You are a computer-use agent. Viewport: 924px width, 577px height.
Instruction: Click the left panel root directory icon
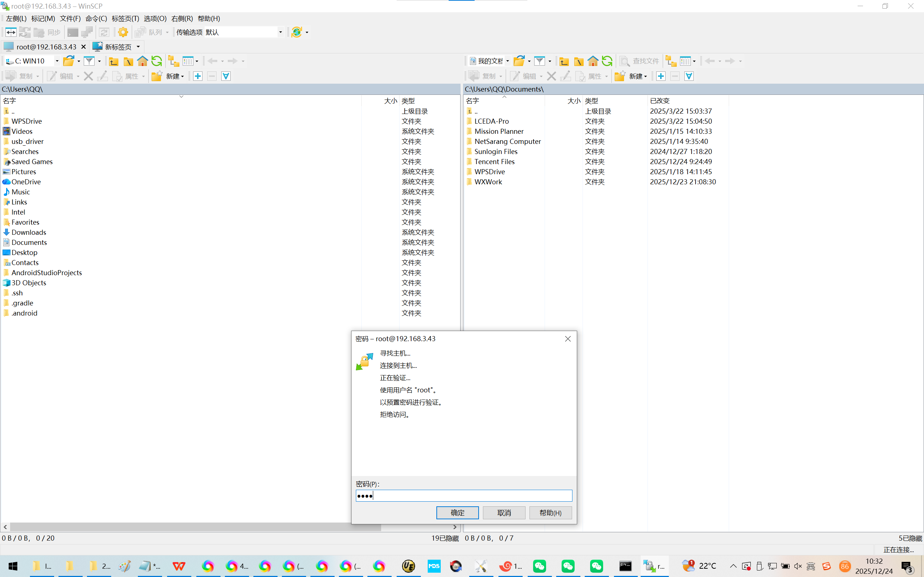coord(128,61)
